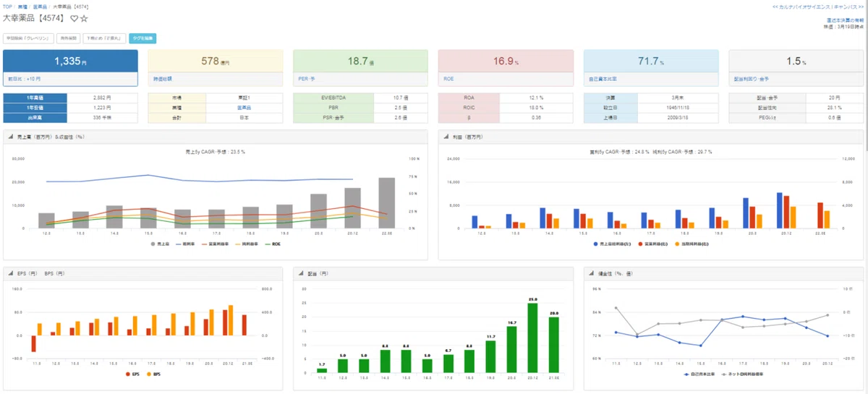The image size is (868, 394).
Task: Click the 18.7 倍 PER value
Action: [361, 61]
